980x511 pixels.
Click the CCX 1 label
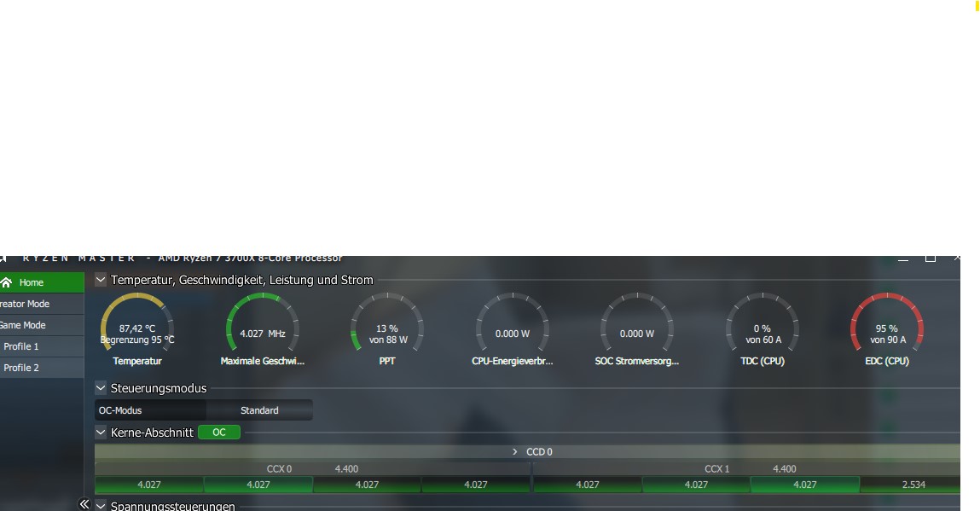[716, 468]
